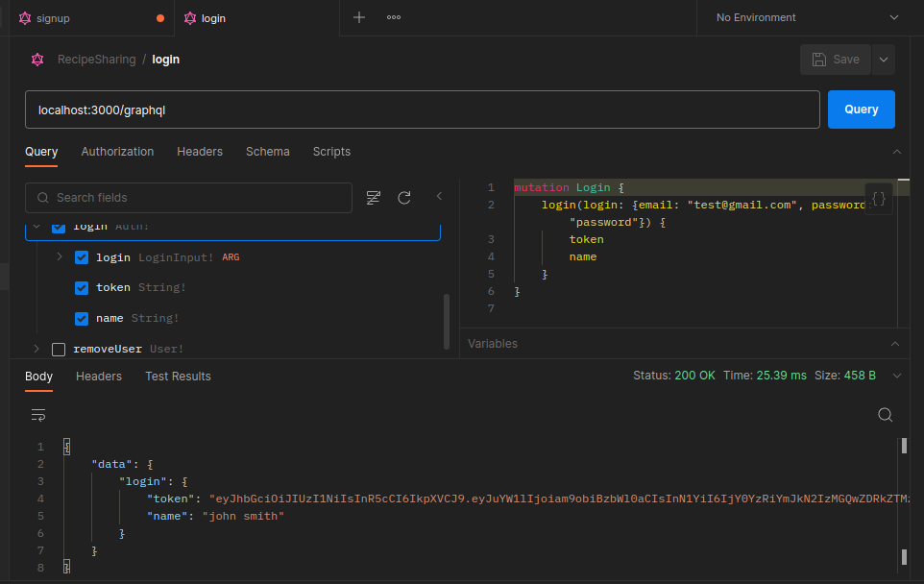Click the Save button
The height and width of the screenshot is (584, 924).
[836, 60]
